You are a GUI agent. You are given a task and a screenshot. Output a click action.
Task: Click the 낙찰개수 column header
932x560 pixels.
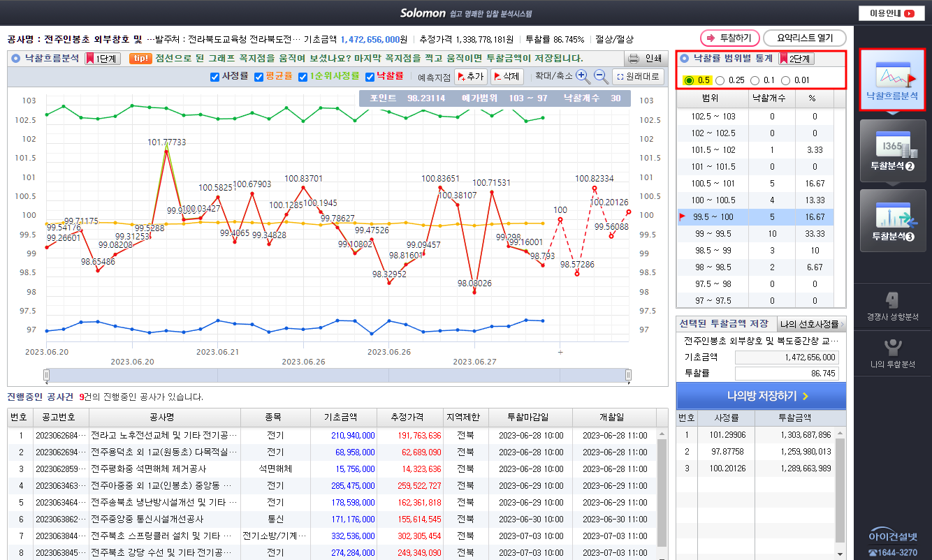coord(772,99)
